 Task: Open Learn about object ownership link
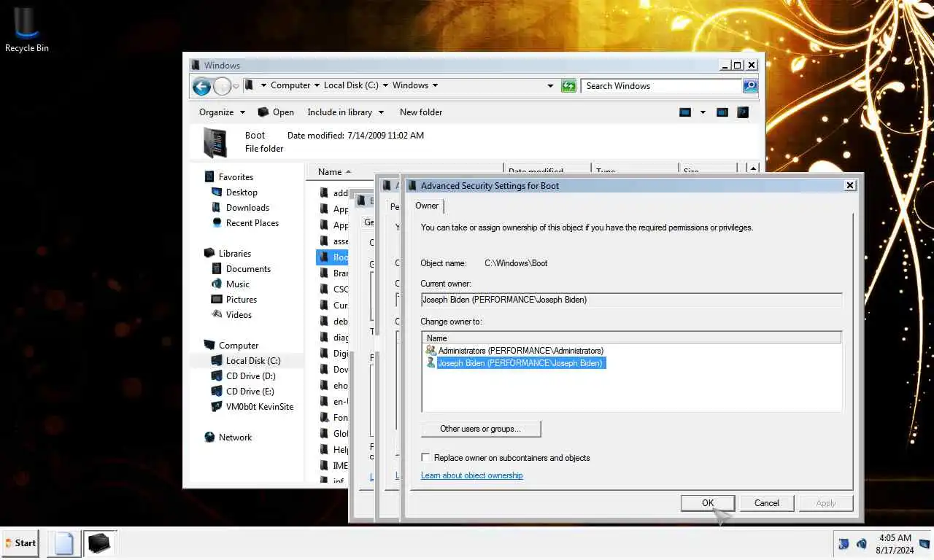pyautogui.click(x=471, y=475)
